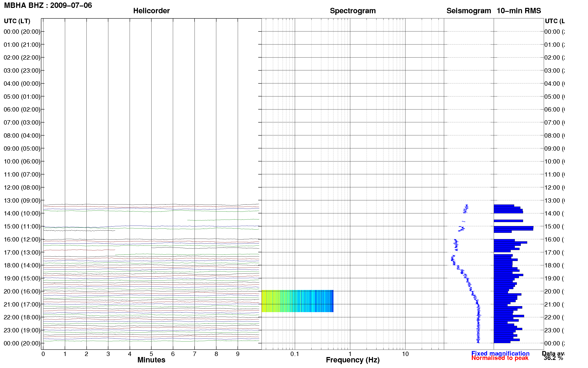Select the 22:00 (18:00) time label
This screenshot has height=368, width=588.
[x=22, y=317]
